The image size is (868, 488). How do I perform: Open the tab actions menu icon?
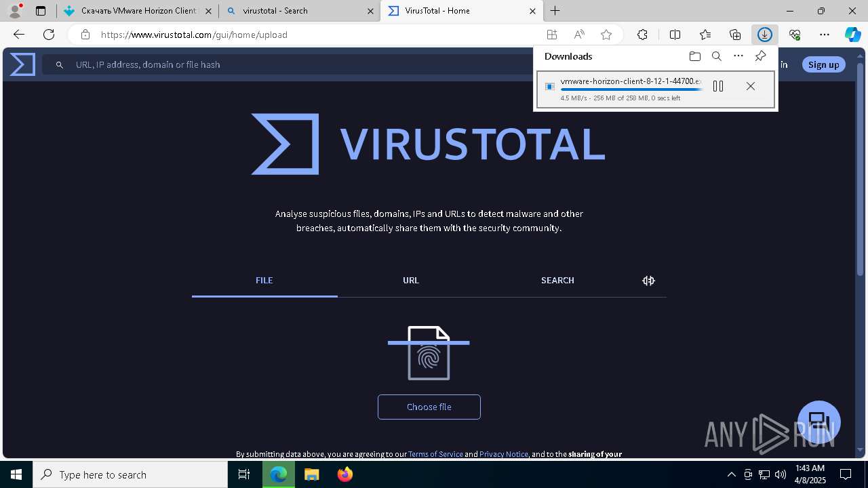[41, 11]
